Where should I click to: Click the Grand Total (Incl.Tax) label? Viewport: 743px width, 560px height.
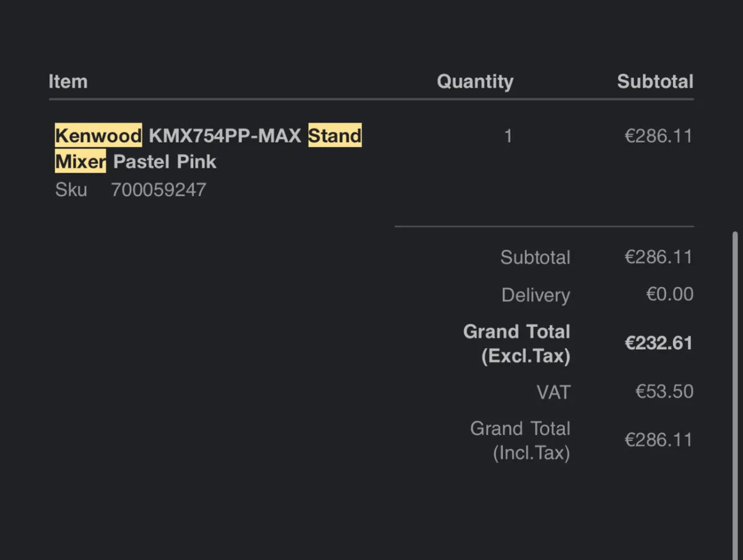[520, 441]
